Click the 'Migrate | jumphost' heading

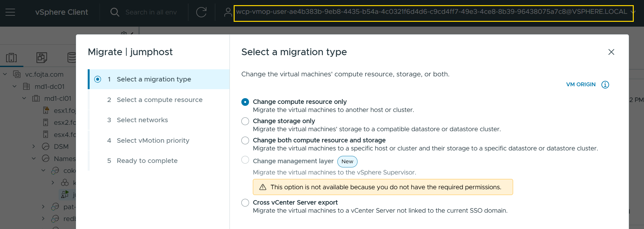130,52
